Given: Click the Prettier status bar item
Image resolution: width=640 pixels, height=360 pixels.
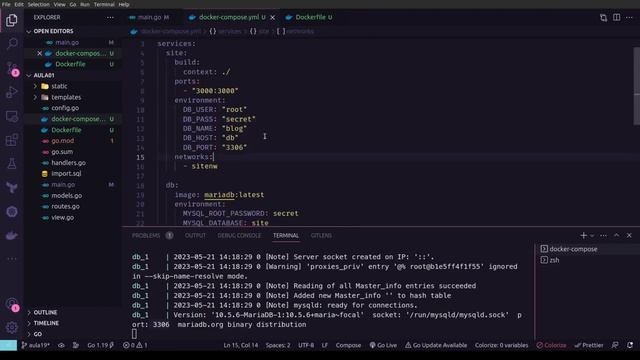Looking at the screenshot, I should tap(589, 345).
